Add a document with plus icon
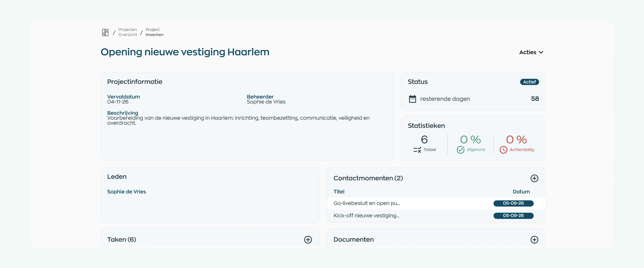The image size is (644, 268). coord(535,240)
